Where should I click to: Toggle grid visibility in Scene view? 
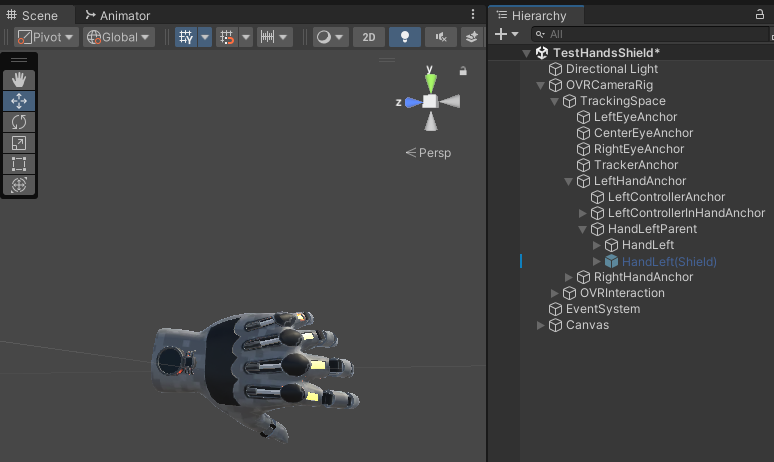click(x=186, y=37)
